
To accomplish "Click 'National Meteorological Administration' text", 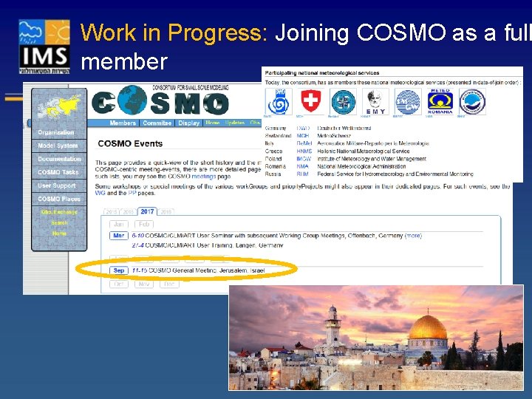I will [x=361, y=166].
